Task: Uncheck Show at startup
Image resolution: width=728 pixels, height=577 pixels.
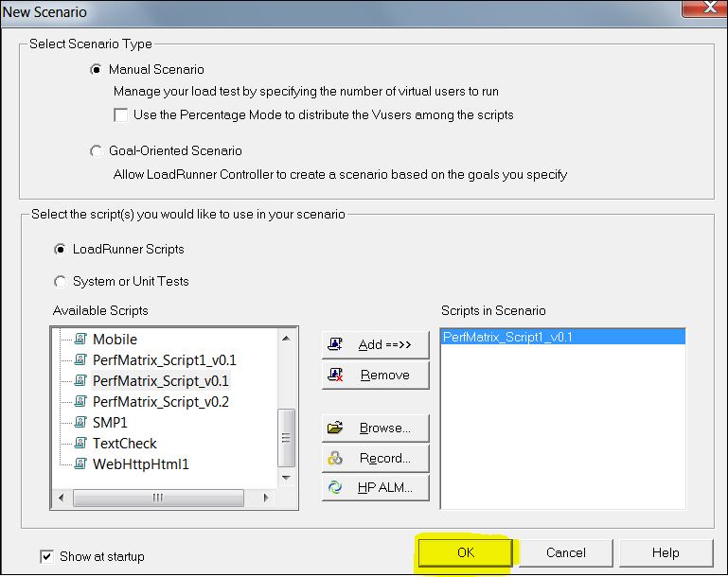Action: click(46, 556)
